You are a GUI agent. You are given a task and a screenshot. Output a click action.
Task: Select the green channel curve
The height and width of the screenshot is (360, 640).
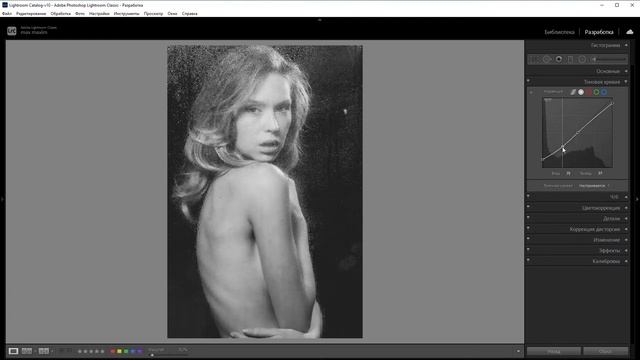point(596,92)
